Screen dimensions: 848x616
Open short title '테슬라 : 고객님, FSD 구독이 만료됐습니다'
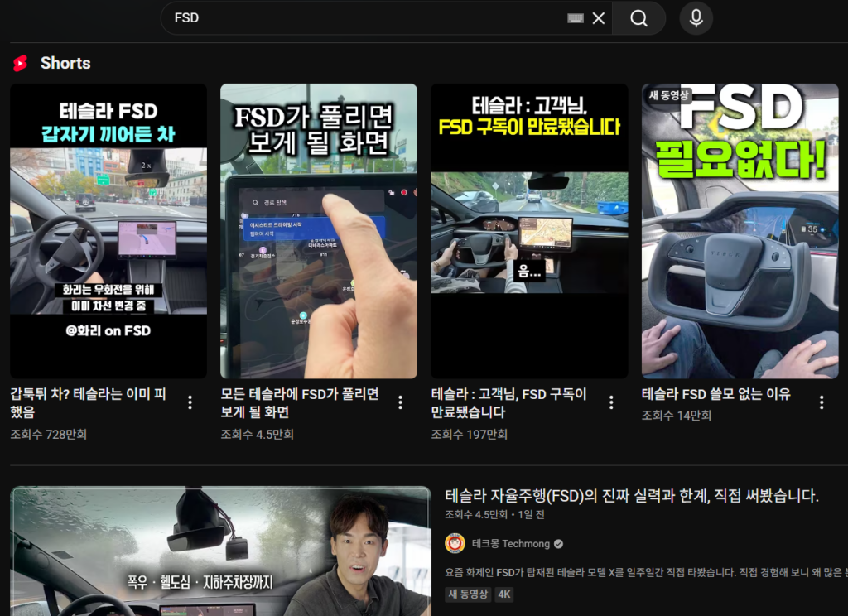pos(509,403)
